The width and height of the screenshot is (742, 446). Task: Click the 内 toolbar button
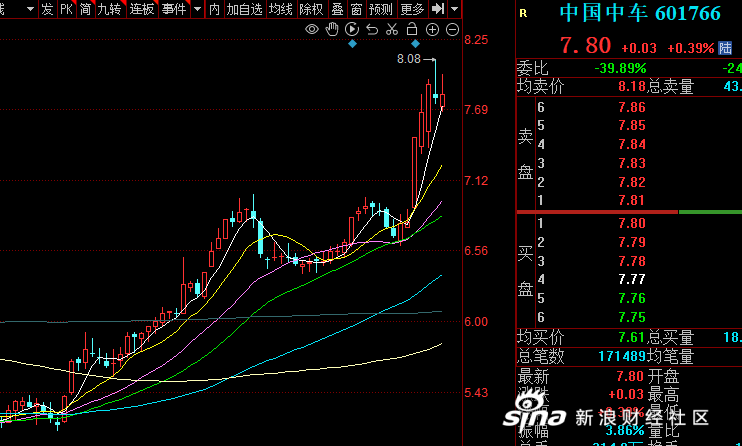pos(214,9)
